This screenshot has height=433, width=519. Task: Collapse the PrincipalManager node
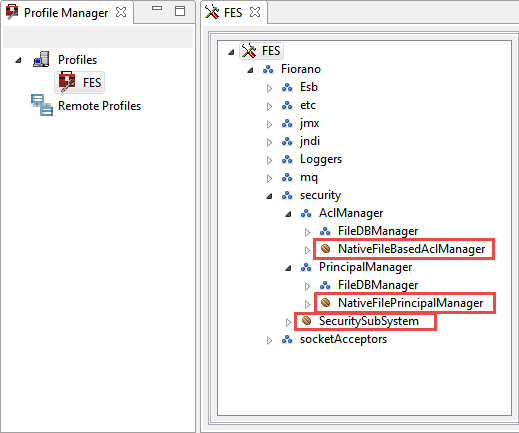click(x=288, y=268)
